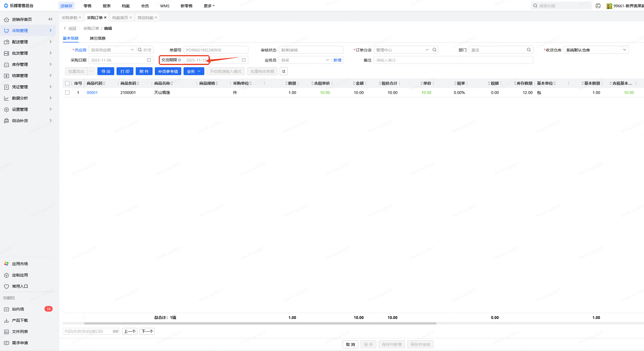This screenshot has height=351, width=644.
Task: Toggle the select-all checkbox in table header
Action: 67,83
